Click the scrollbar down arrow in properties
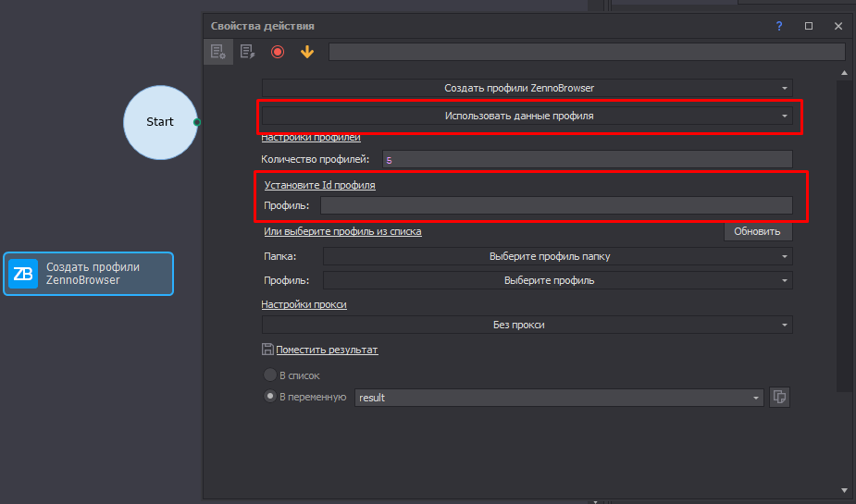856x504 pixels. (844, 490)
